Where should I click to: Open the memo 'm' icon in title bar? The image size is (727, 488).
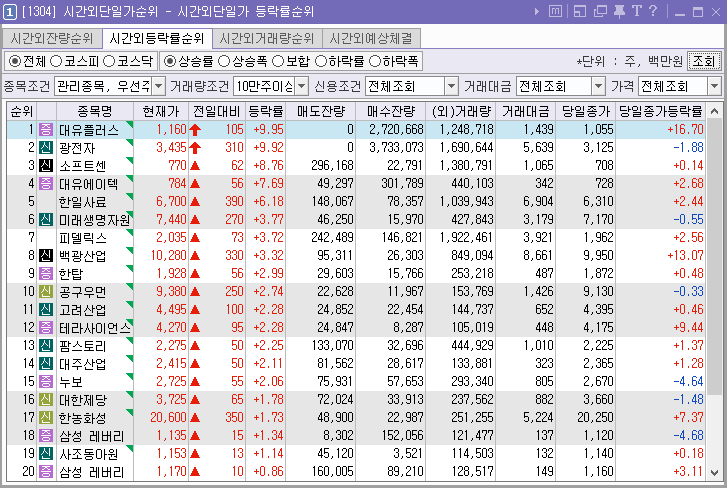coord(555,11)
